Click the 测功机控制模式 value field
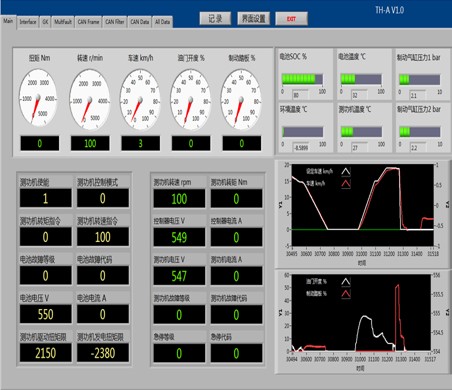Viewport: 452px width, 390px height. [103, 198]
